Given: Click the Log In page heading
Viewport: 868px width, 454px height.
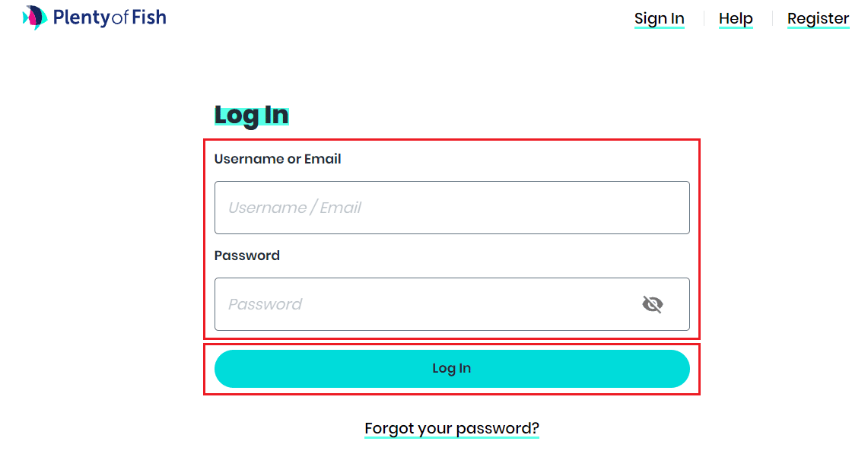Looking at the screenshot, I should [251, 115].
